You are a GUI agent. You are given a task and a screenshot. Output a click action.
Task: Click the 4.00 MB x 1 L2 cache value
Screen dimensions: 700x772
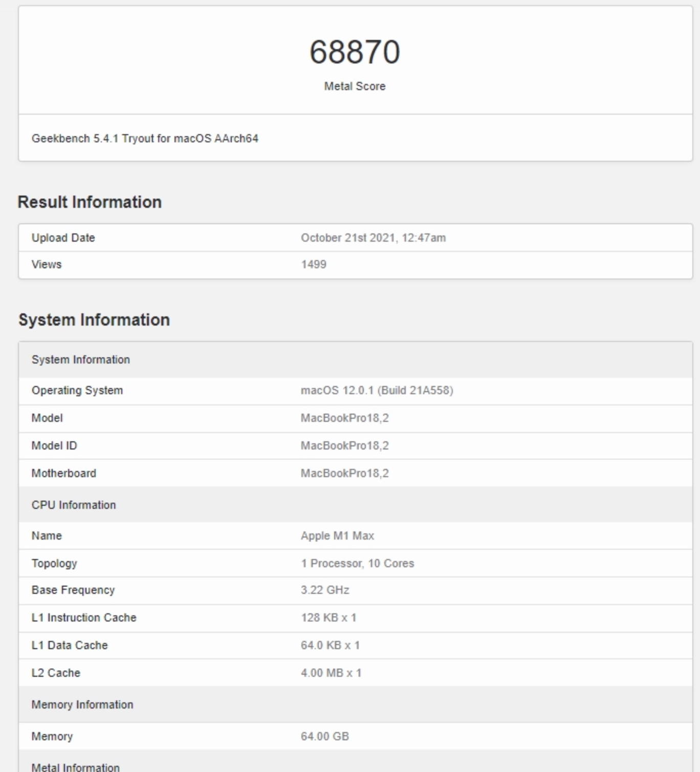point(331,673)
